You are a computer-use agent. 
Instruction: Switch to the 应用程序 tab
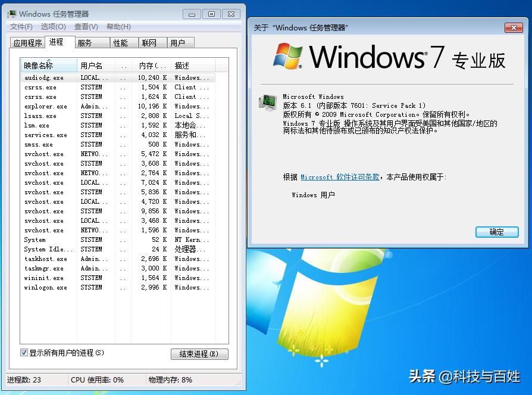coord(27,42)
